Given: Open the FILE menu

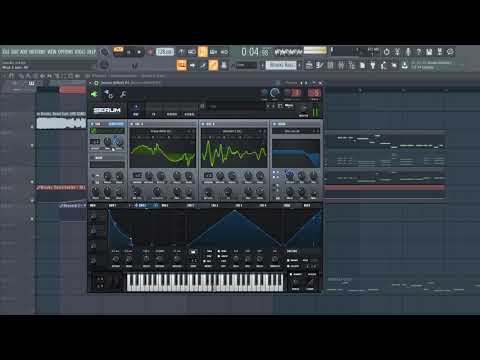Looking at the screenshot, I should [x=6, y=52].
